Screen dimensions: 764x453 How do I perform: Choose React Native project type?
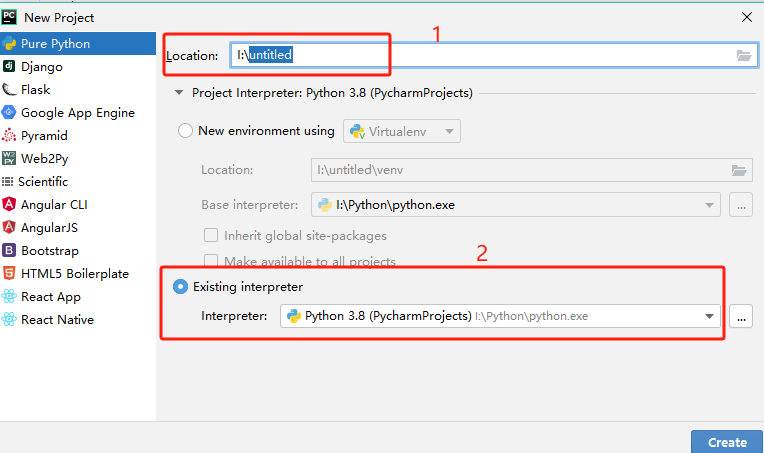click(78, 319)
